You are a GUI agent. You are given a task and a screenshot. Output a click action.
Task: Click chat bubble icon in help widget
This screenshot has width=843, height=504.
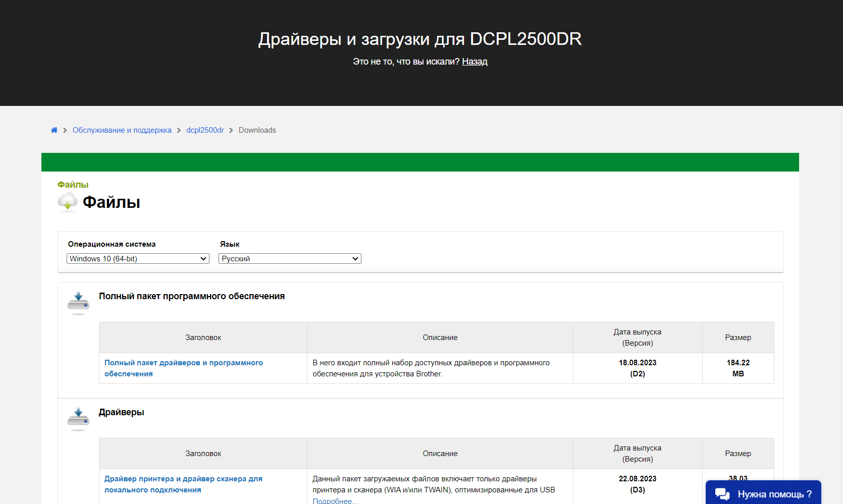(722, 494)
